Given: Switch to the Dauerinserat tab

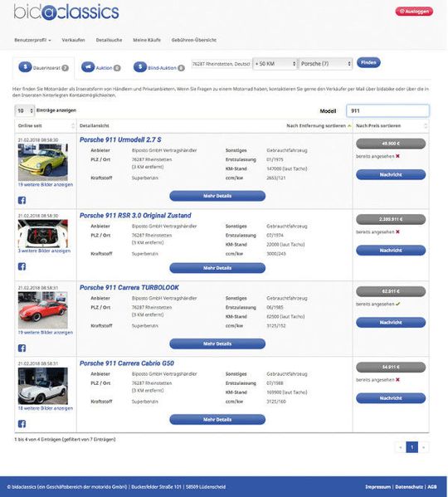Looking at the screenshot, I should click(x=44, y=68).
